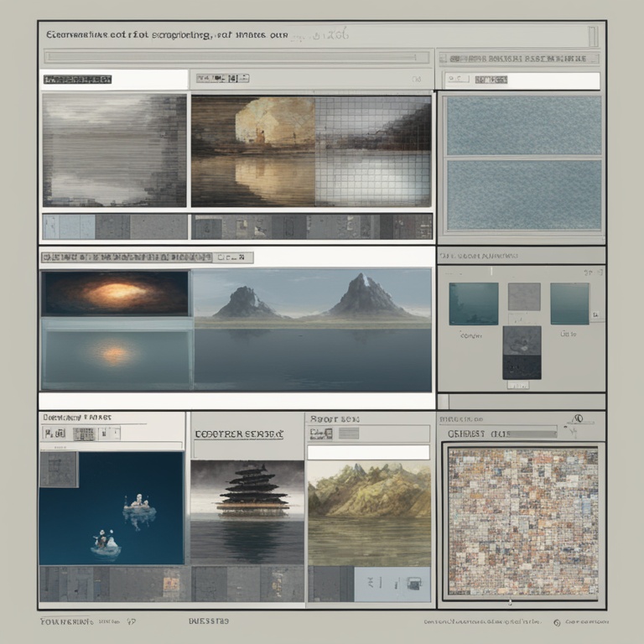Click the long horizontal bar beneath the title
Screen dimensions: 644x644
click(237, 57)
